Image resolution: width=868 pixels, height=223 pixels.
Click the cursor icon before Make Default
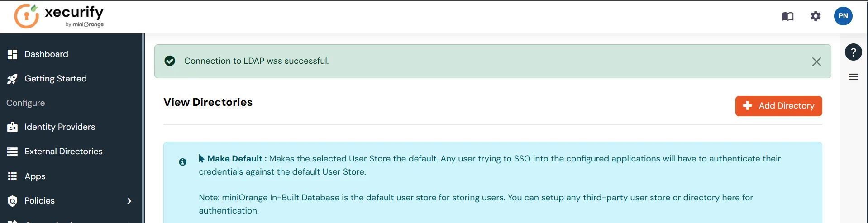(201, 159)
